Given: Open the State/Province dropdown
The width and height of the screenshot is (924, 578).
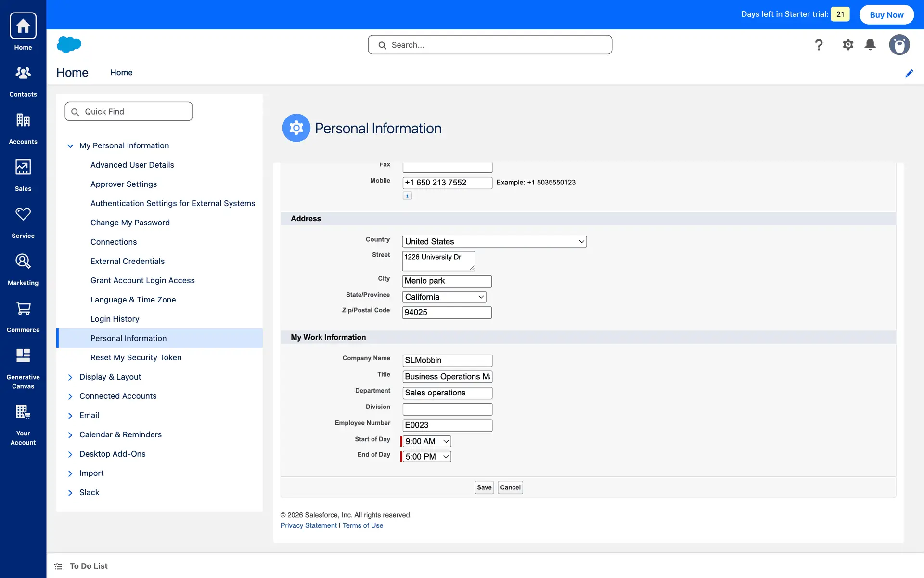Looking at the screenshot, I should tap(444, 297).
